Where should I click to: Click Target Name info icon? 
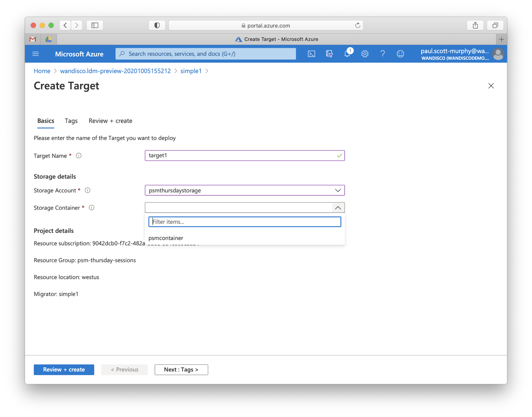[x=79, y=156]
